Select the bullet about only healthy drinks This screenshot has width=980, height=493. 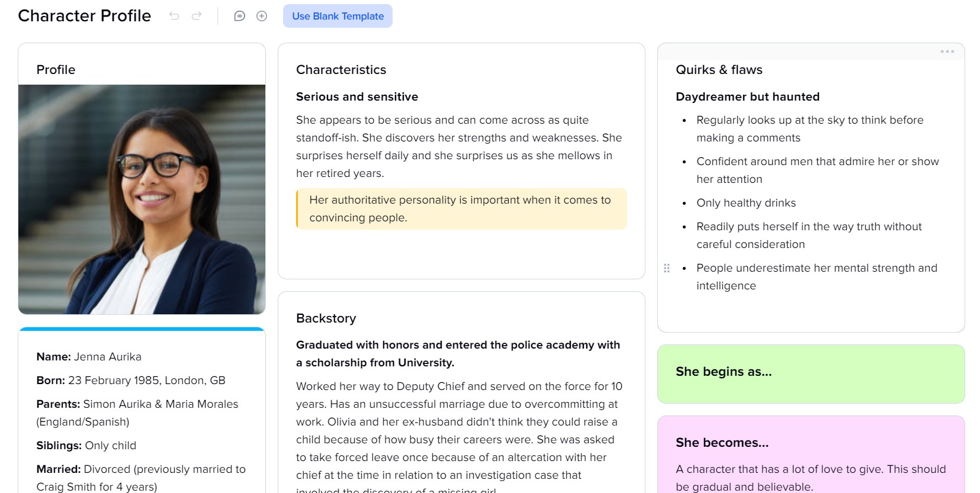pyautogui.click(x=746, y=203)
